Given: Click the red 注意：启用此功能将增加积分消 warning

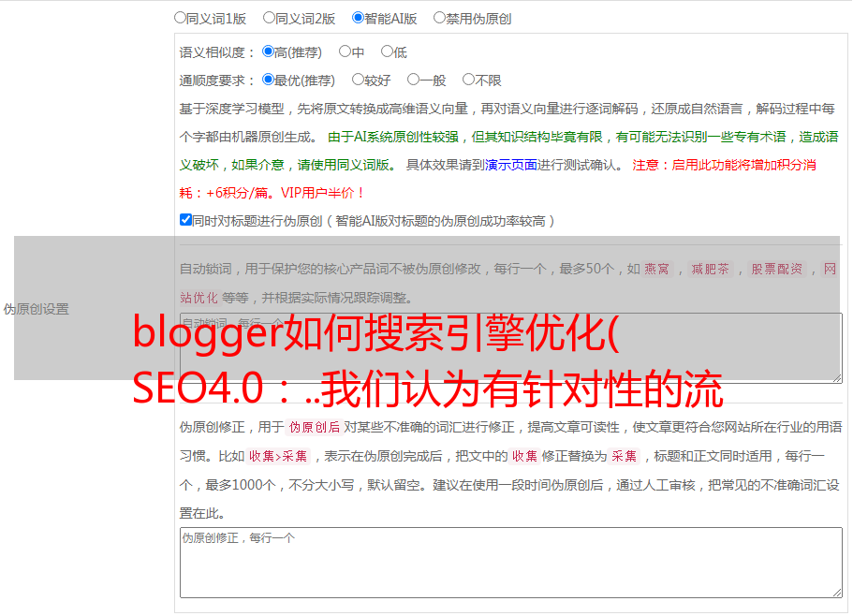Looking at the screenshot, I should (x=724, y=165).
